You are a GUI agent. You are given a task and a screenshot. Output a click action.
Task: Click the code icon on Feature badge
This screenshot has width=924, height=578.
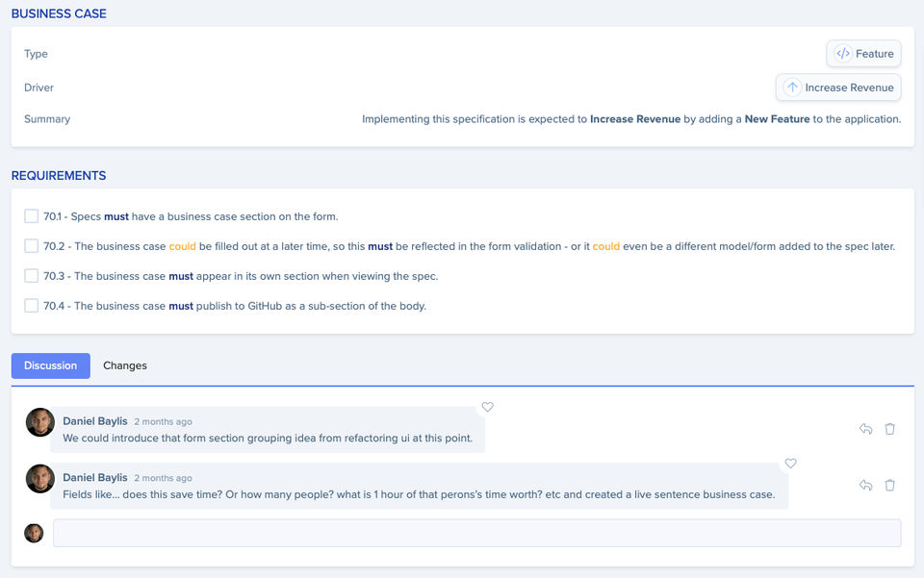(x=843, y=54)
